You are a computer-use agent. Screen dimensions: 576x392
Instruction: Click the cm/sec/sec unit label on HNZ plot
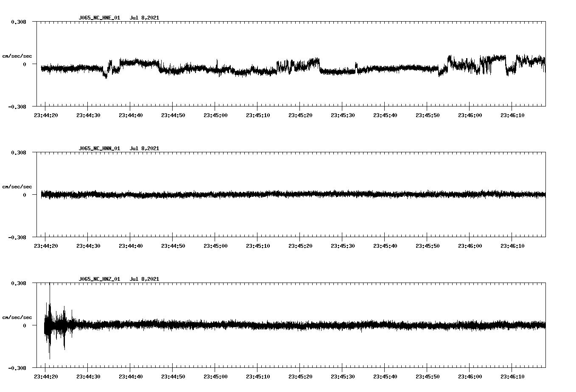(17, 317)
